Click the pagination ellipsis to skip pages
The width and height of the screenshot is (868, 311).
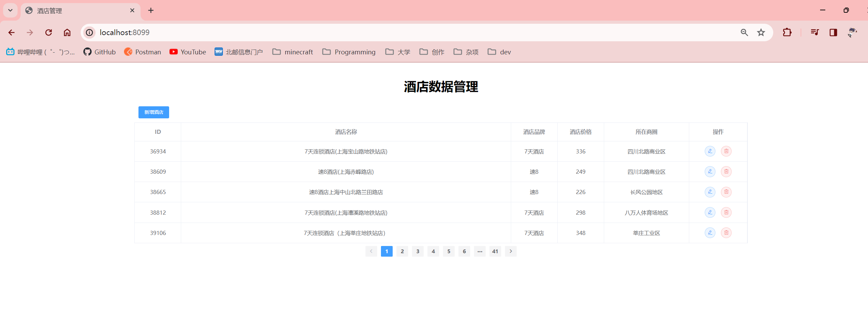pos(480,251)
